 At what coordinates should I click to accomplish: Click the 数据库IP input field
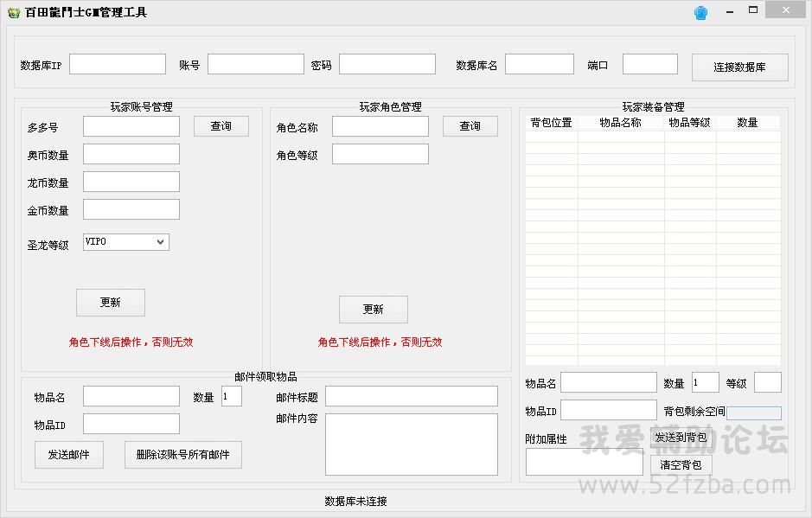[x=118, y=64]
